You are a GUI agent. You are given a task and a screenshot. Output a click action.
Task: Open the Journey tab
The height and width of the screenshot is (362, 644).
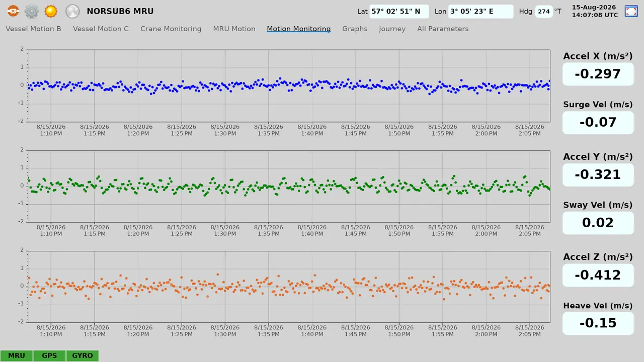point(392,29)
